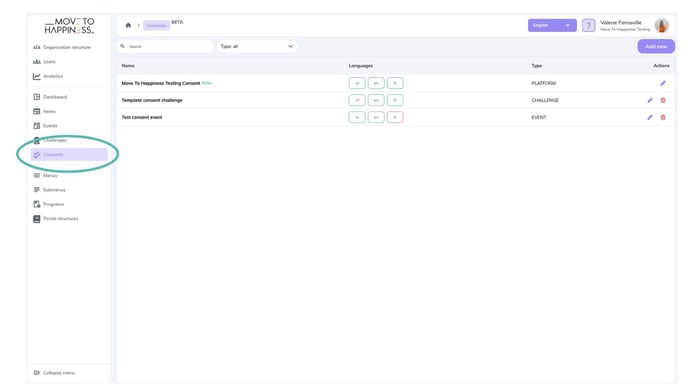Click the CHALLENGE type cell
The width and height of the screenshot is (688, 387).
(x=545, y=100)
